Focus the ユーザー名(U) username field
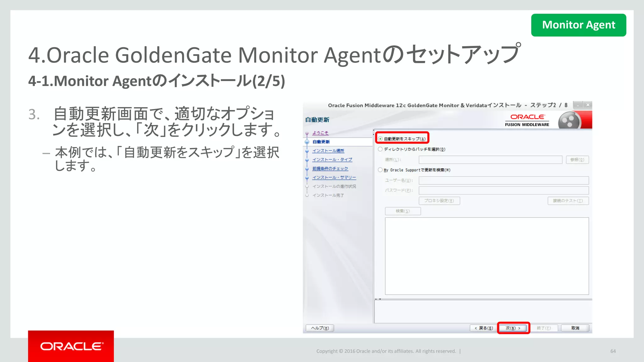This screenshot has height=362, width=644. pyautogui.click(x=504, y=180)
